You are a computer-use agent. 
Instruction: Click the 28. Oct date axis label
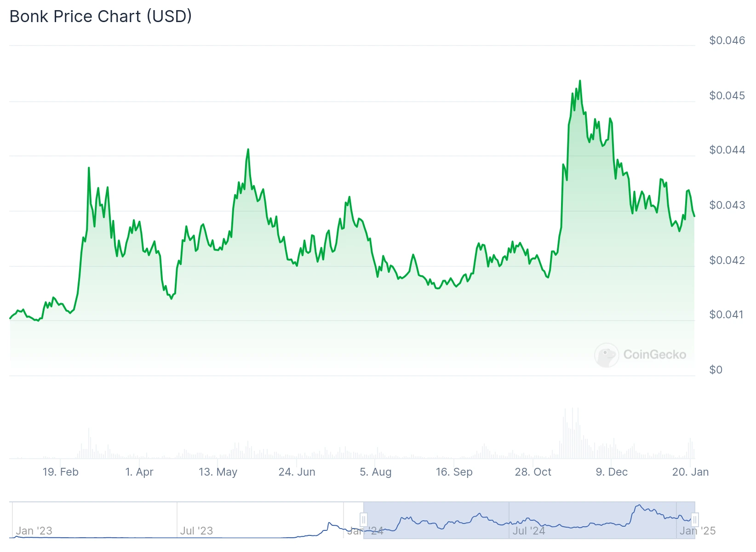tap(533, 472)
